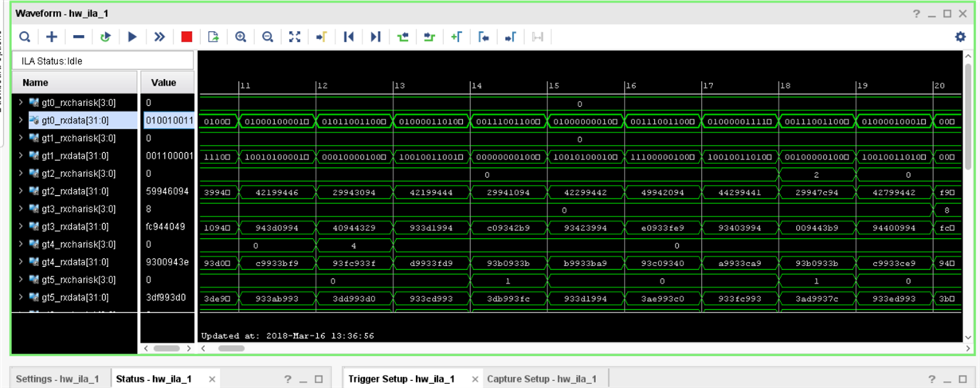Expand the gt4_rxcharisk[3:0] bus
This screenshot has width=980, height=388.
(x=21, y=245)
